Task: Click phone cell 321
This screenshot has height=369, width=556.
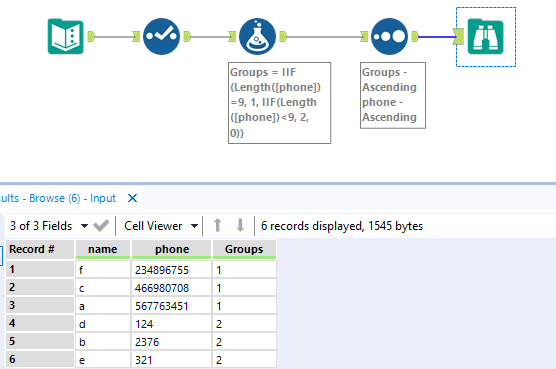Action: coord(172,360)
